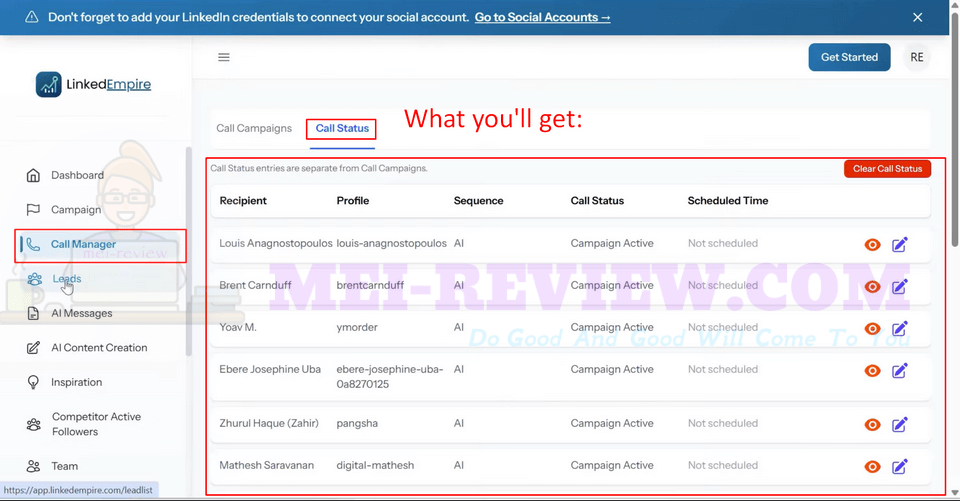
Task: Click the pangsha profile cell
Action: [x=357, y=423]
